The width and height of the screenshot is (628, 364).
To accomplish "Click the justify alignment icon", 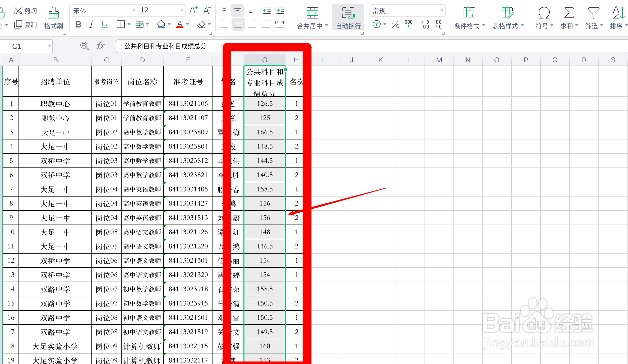I will 266,25.
